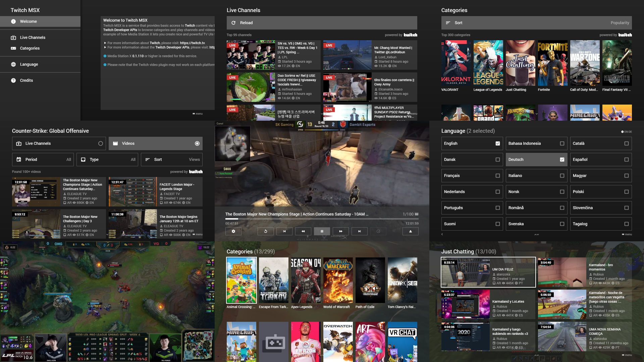
Task: Pause the Boston Major video
Action: [x=322, y=231]
